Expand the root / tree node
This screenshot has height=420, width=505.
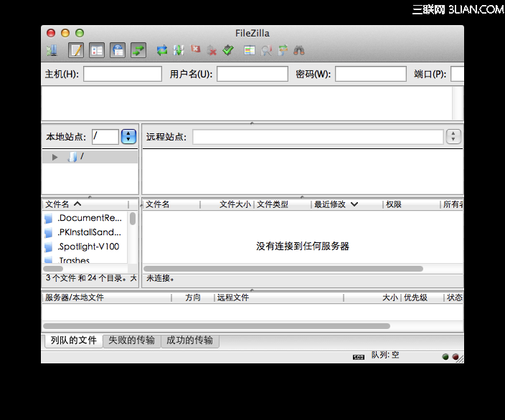pyautogui.click(x=55, y=157)
